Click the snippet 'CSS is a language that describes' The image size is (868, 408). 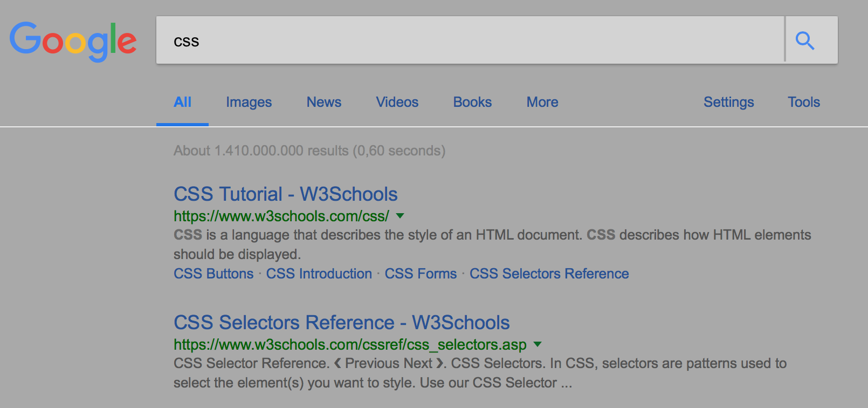tap(492, 244)
